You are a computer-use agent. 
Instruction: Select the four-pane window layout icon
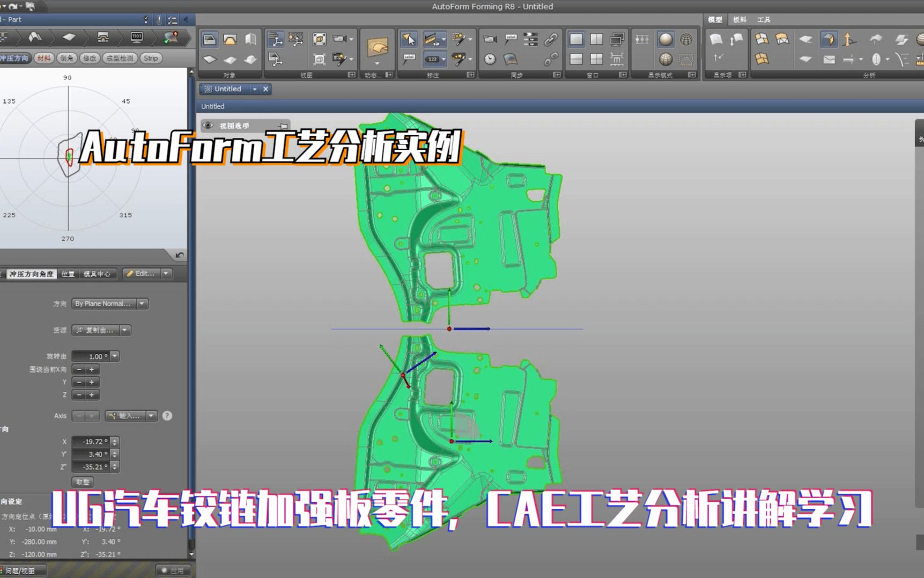pos(596,59)
